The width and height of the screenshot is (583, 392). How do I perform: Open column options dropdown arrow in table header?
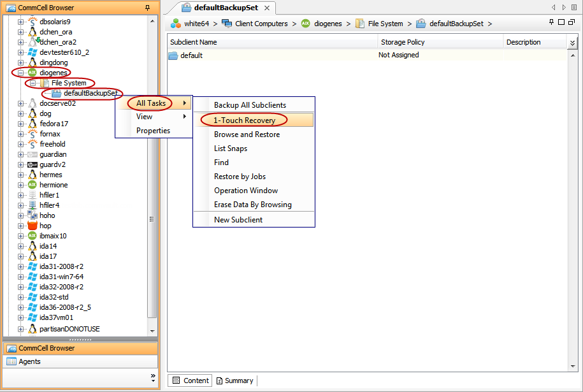pyautogui.click(x=572, y=43)
